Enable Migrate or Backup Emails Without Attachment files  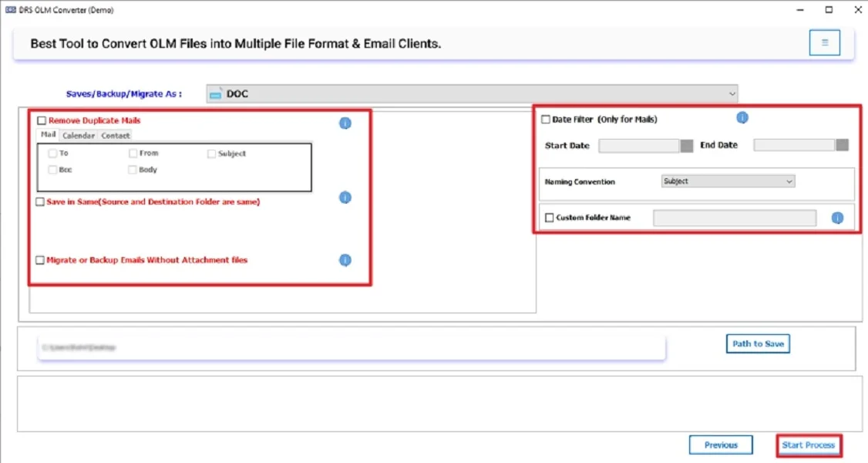[x=39, y=260]
